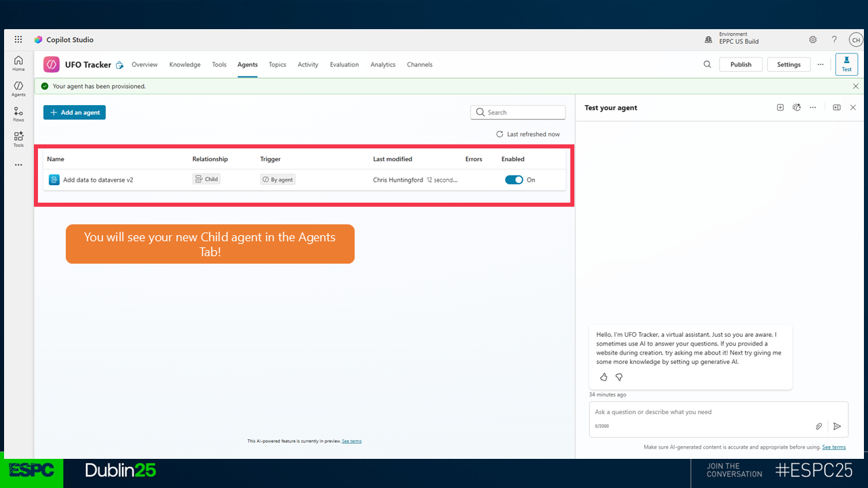The image size is (868, 488).
Task: Disable the Add data to dataverse v2 agent
Action: click(514, 180)
